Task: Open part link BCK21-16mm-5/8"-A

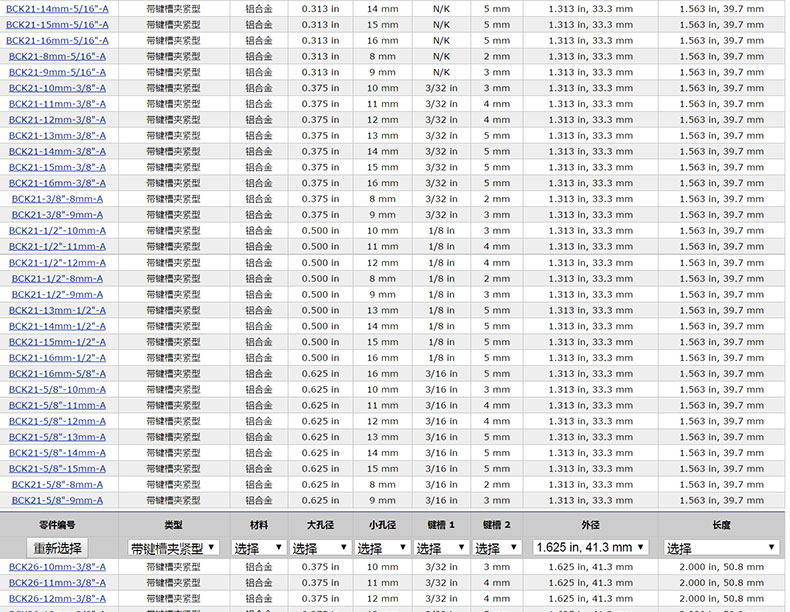Action: tap(58, 373)
